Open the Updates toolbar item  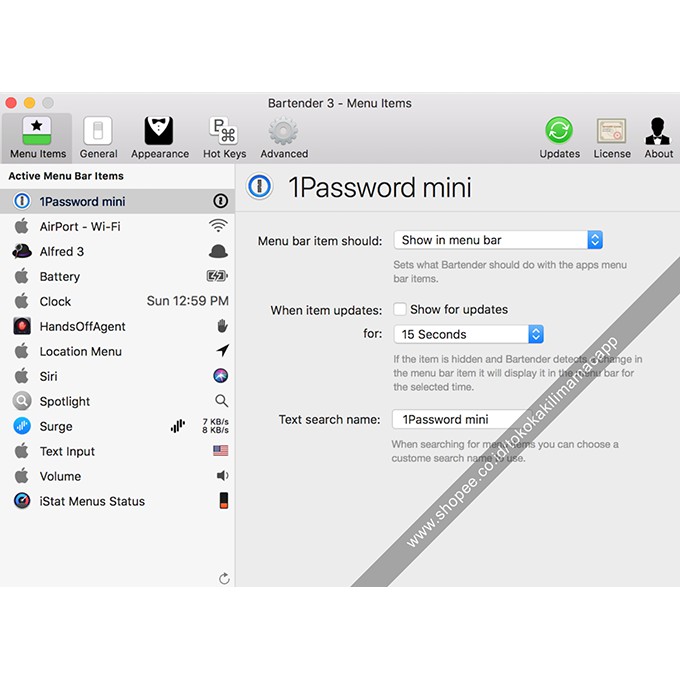(x=559, y=138)
